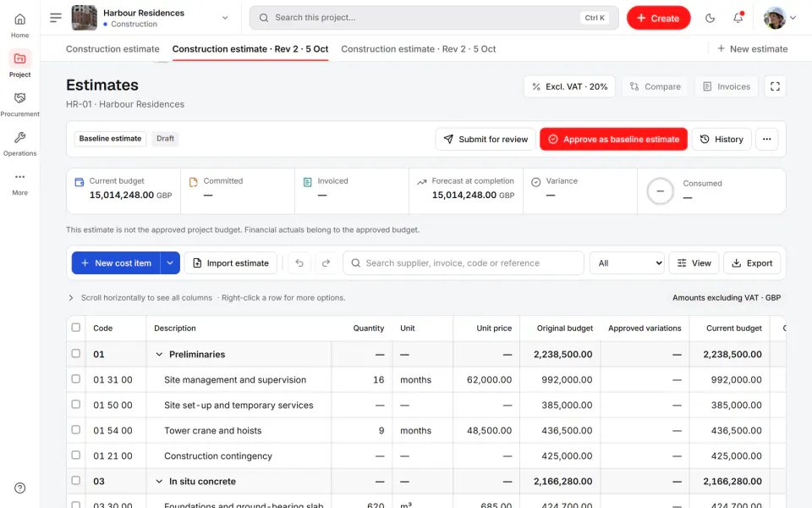The width and height of the screenshot is (812, 508).
Task: Approve as baseline estimate
Action: (613, 139)
